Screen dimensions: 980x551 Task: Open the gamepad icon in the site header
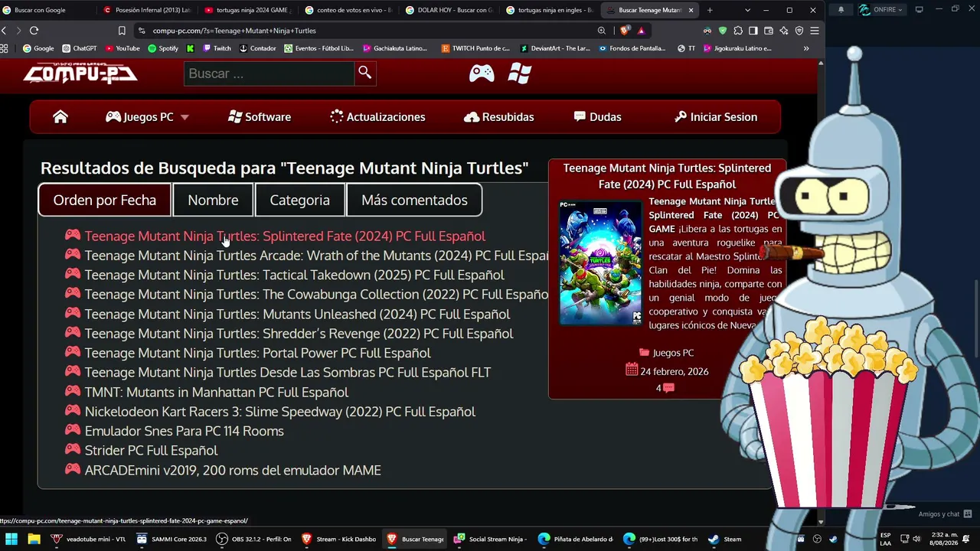[482, 73]
